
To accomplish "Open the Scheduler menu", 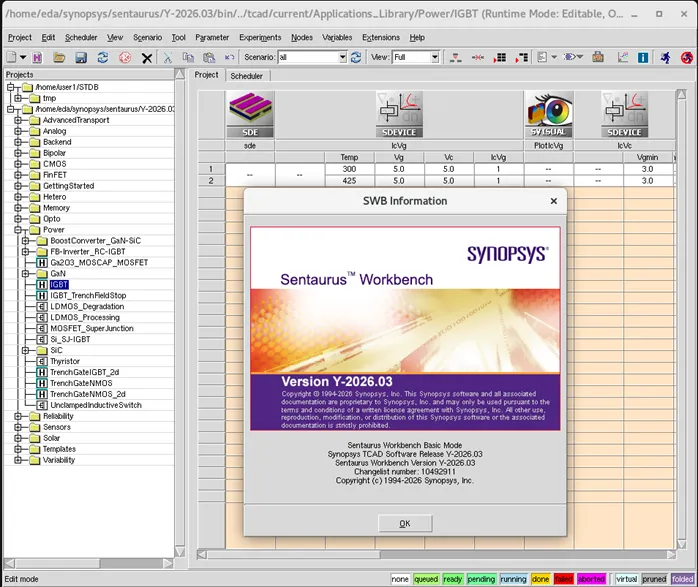I will point(81,37).
